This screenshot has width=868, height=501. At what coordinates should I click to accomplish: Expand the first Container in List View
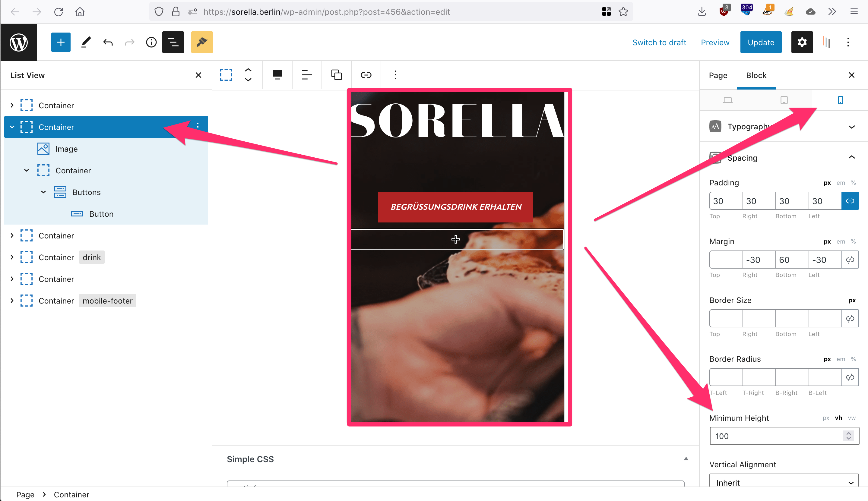pos(12,105)
